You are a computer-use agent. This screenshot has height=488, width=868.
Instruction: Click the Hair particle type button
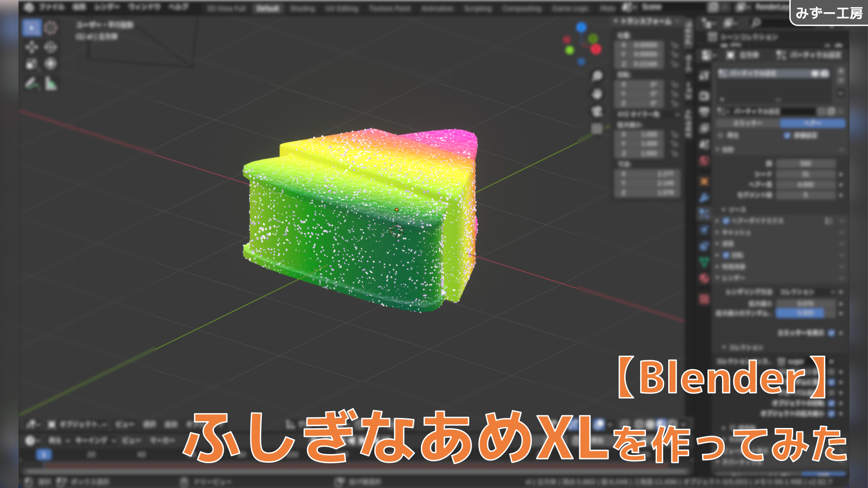click(812, 123)
